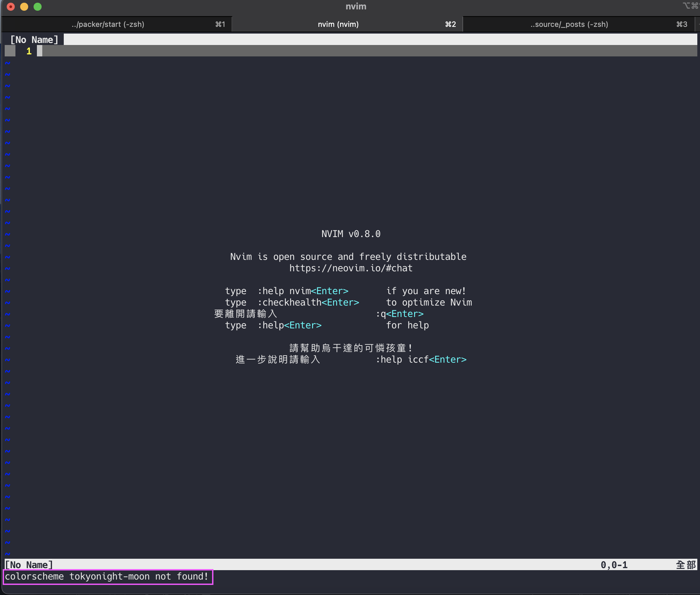Image resolution: width=700 pixels, height=595 pixels.
Task: Click 'Nvim is open source and freely distributable'
Action: coord(348,257)
